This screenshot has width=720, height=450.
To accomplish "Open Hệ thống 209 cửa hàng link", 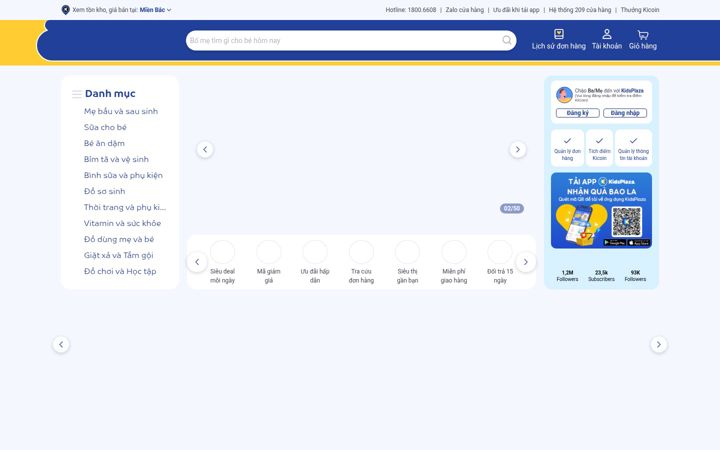I will (579, 10).
